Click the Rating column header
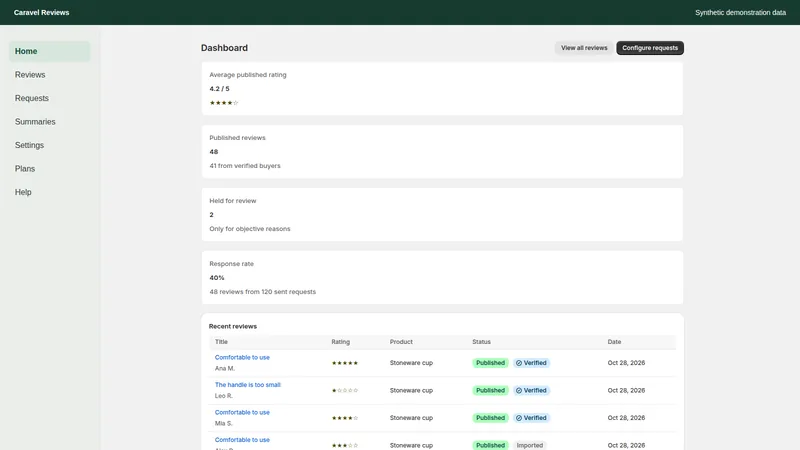The height and width of the screenshot is (450, 800). pyautogui.click(x=340, y=342)
